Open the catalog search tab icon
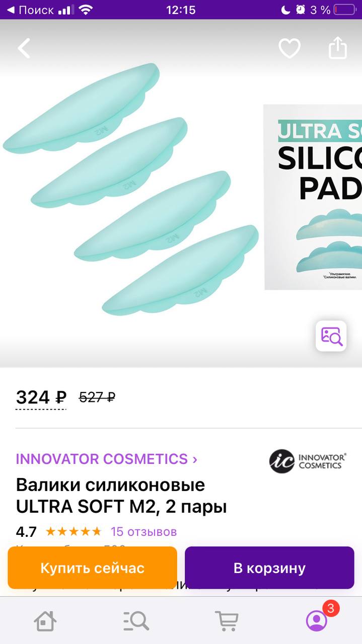The image size is (362, 644). (x=136, y=621)
